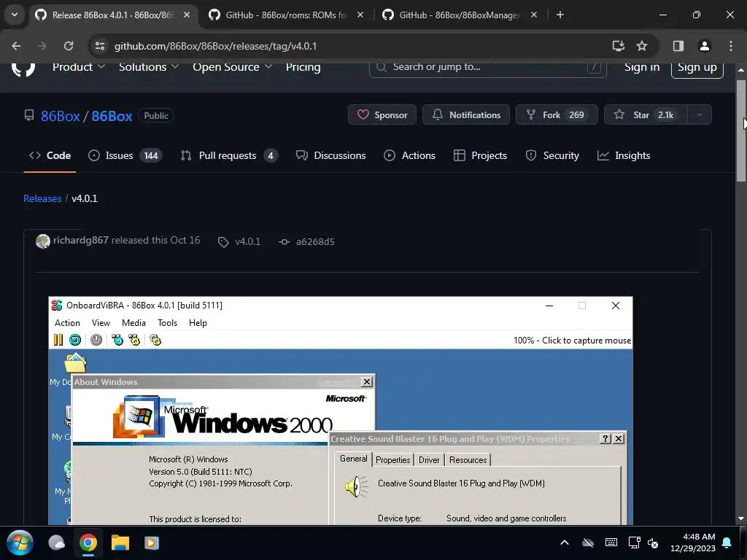Close the 86BoxManager tab

[534, 15]
